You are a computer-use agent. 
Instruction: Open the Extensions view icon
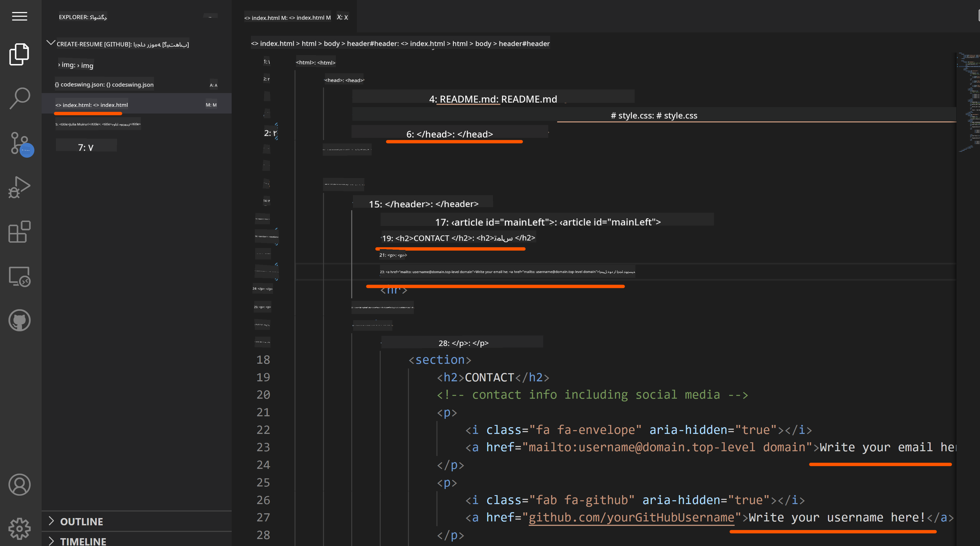coord(19,231)
